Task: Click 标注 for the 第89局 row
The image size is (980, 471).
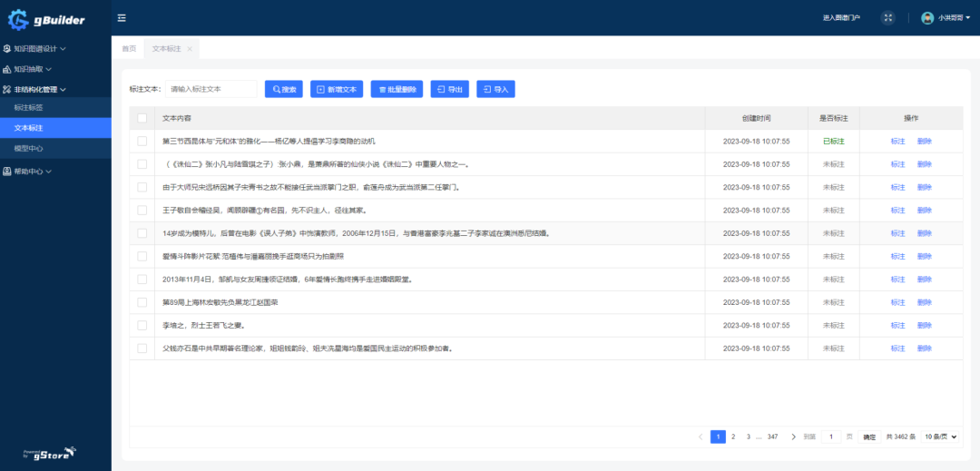Action: coord(897,302)
